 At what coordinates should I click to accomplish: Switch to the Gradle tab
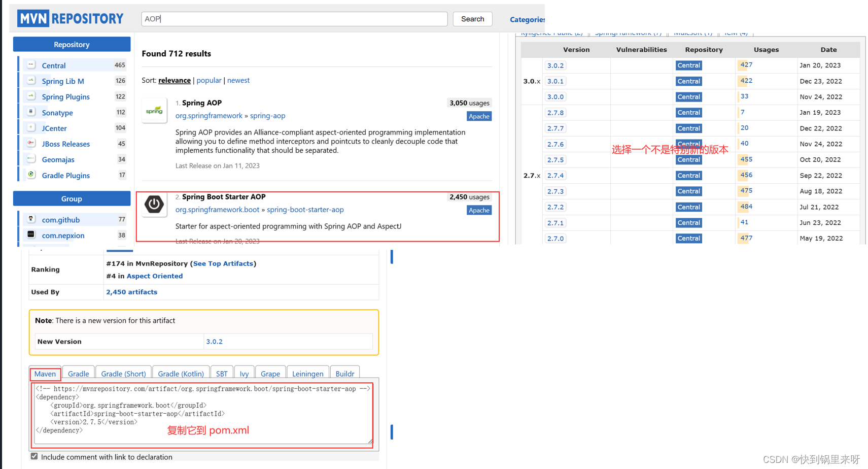(x=78, y=374)
